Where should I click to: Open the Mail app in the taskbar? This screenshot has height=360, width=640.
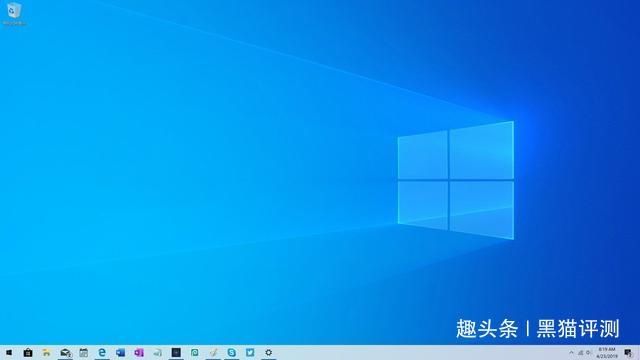[x=65, y=353]
